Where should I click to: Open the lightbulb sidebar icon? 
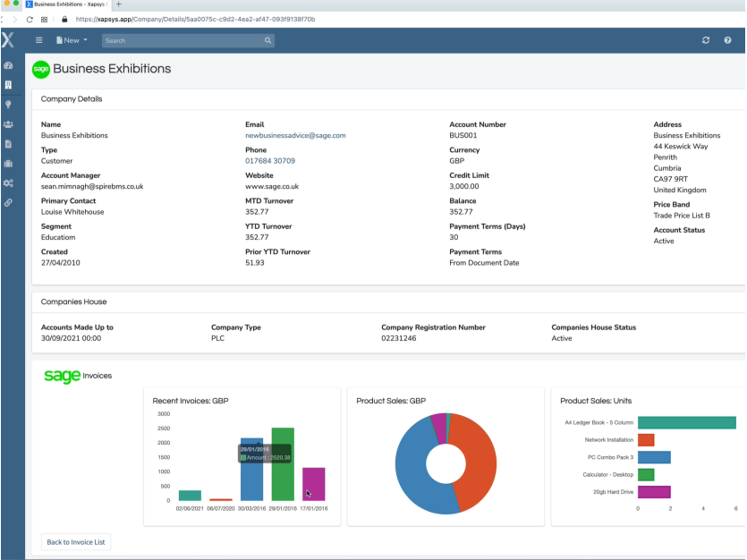(x=8, y=105)
